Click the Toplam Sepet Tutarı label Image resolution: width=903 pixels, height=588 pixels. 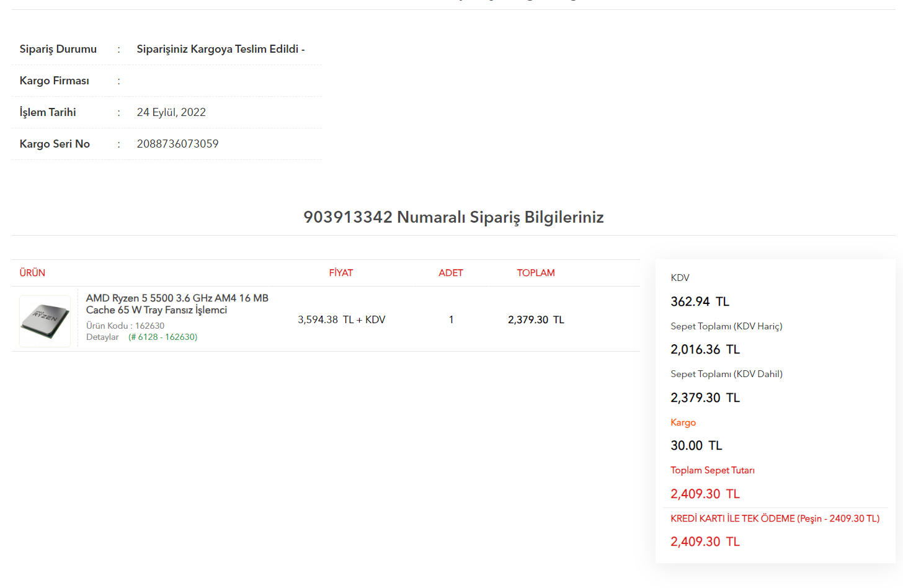pos(712,470)
